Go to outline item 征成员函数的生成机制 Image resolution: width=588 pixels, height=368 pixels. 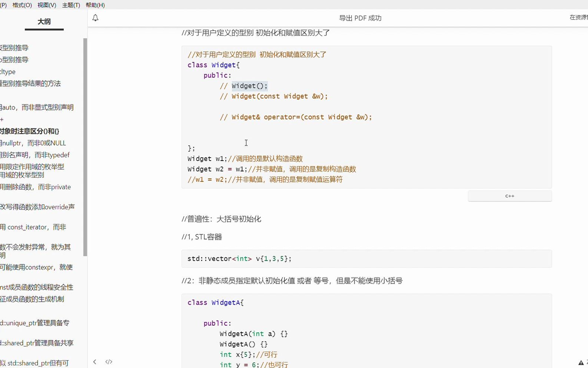32,299
